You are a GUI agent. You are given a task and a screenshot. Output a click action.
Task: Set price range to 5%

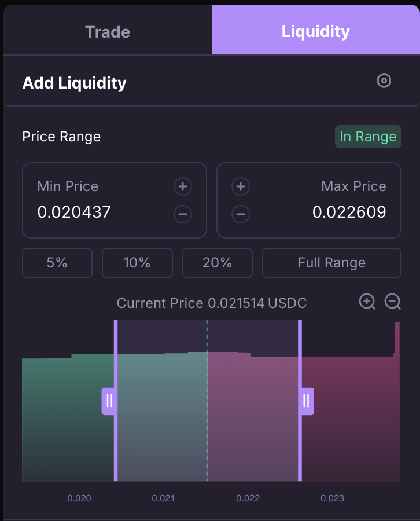[x=57, y=263]
